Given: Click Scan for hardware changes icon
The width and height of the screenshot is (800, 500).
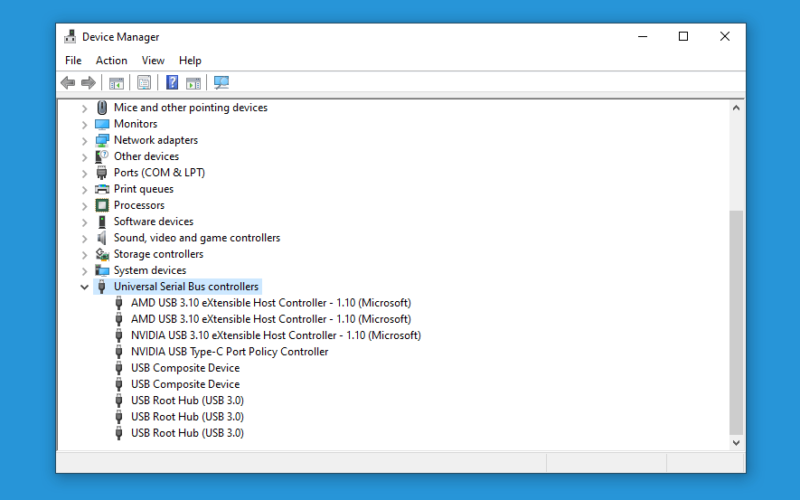Looking at the screenshot, I should [221, 83].
